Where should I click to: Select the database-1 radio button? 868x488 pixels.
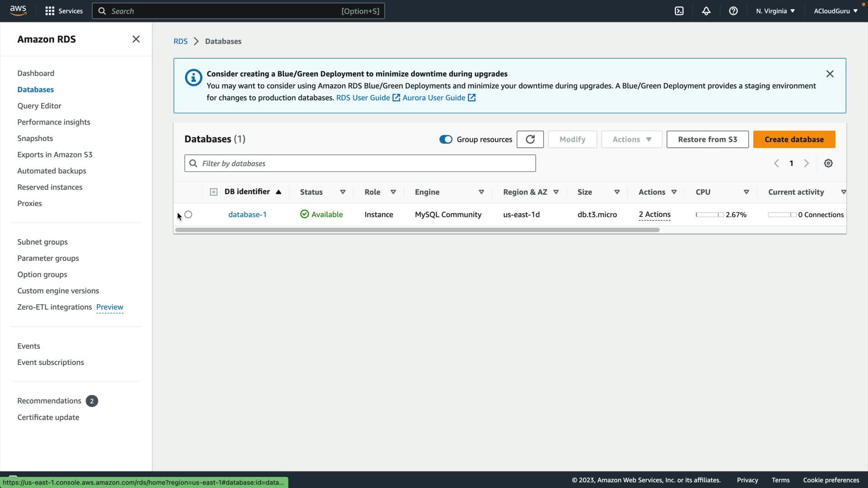click(x=189, y=215)
